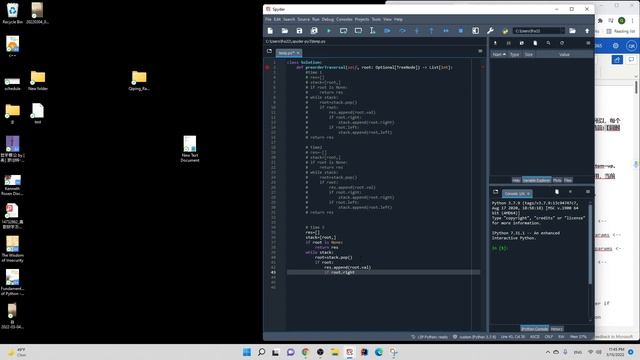Click the Step into (down arrow) debug icon

417,31
